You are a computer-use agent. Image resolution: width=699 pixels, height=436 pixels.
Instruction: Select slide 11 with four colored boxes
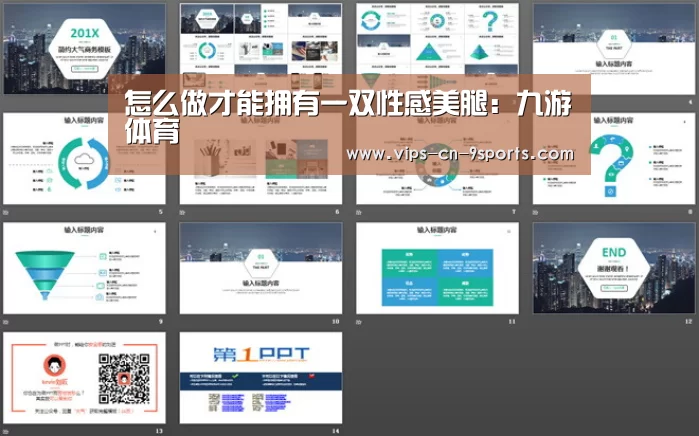pos(437,268)
